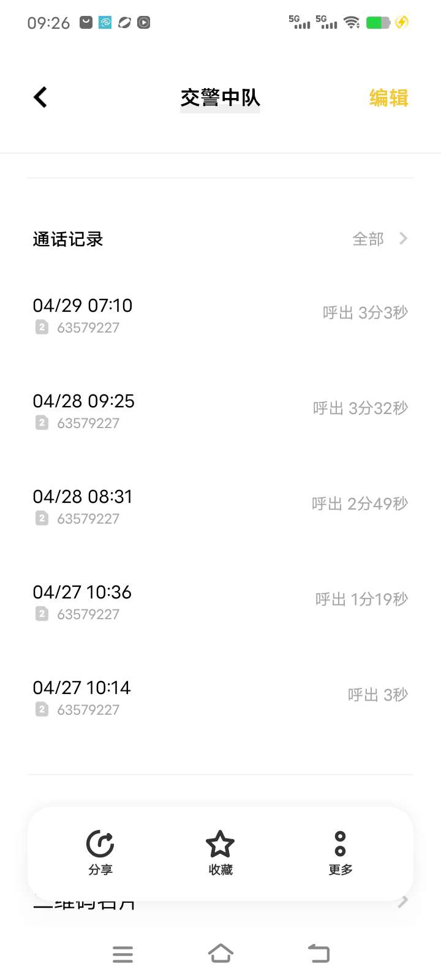Tap the home navigation icon
The image size is (441, 980).
pyautogui.click(x=221, y=953)
